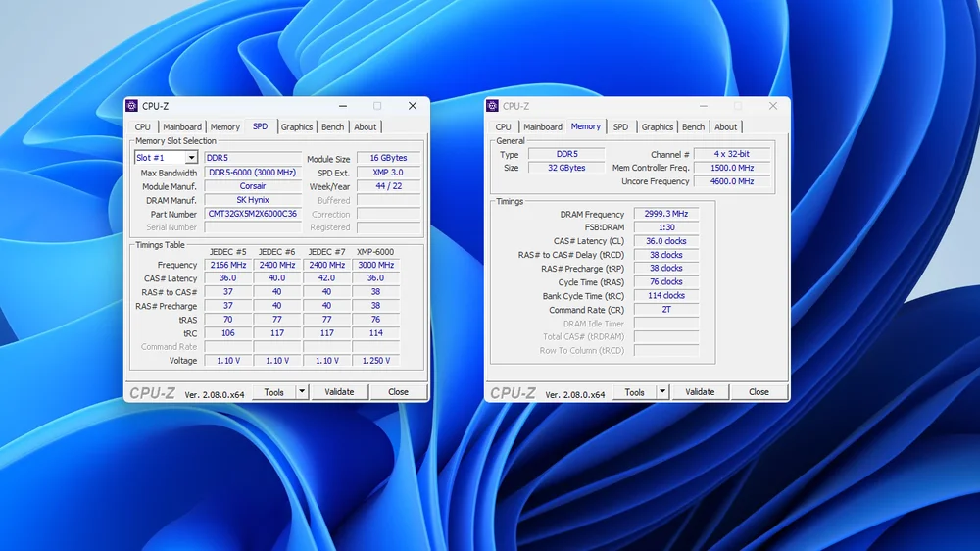980x551 pixels.
Task: Click the '4600.0 MHz' Uncore Frequency value
Action: 732,181
